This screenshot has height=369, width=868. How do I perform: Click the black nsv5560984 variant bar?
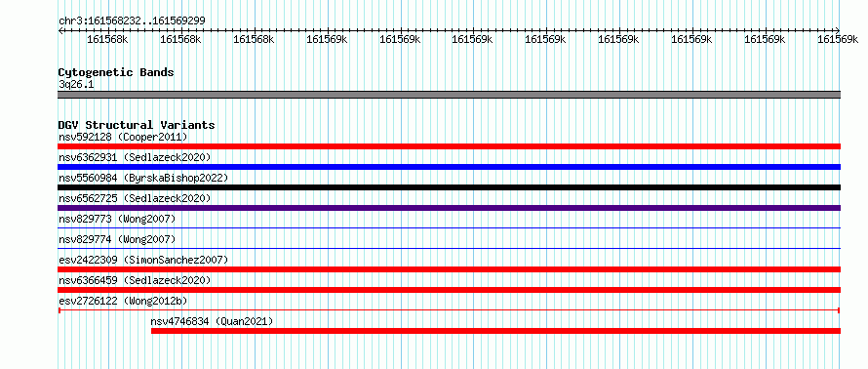pyautogui.click(x=449, y=187)
